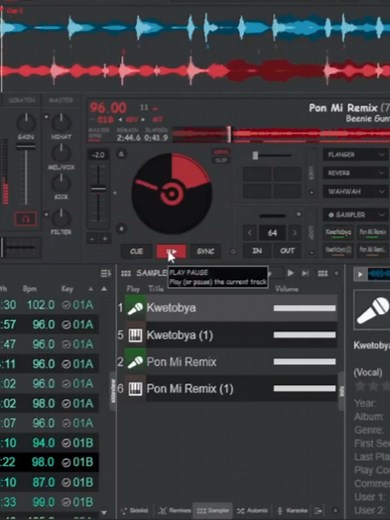The image size is (390, 520).
Task: Click the browser list options icon
Action: (106, 274)
